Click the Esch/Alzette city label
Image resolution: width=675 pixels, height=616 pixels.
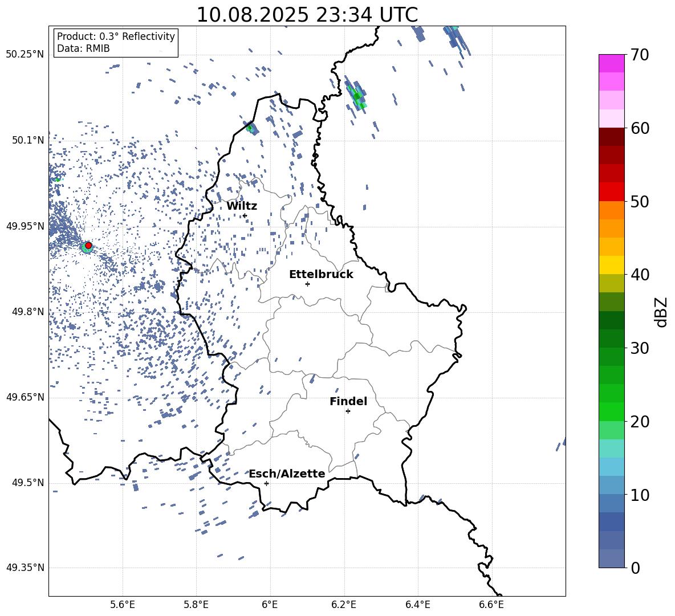pyautogui.click(x=287, y=474)
